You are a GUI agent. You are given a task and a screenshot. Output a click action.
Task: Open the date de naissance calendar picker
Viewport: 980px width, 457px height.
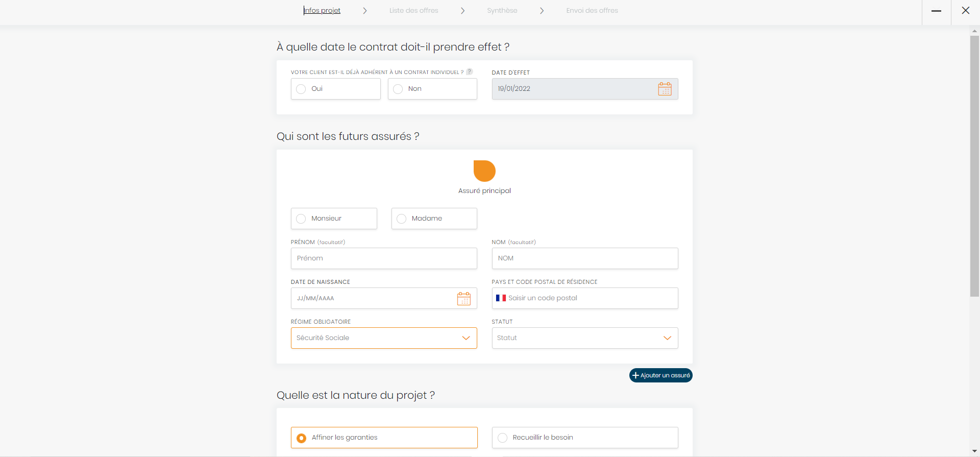click(463, 299)
